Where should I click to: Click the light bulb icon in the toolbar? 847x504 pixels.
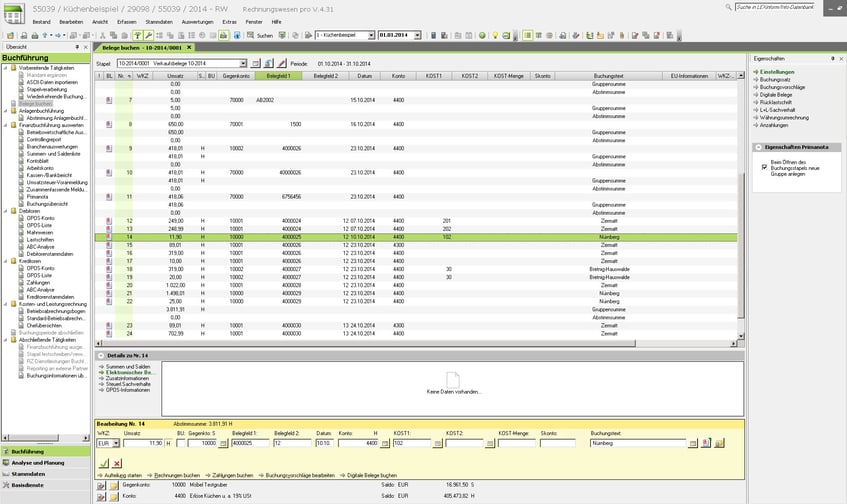coord(495,35)
